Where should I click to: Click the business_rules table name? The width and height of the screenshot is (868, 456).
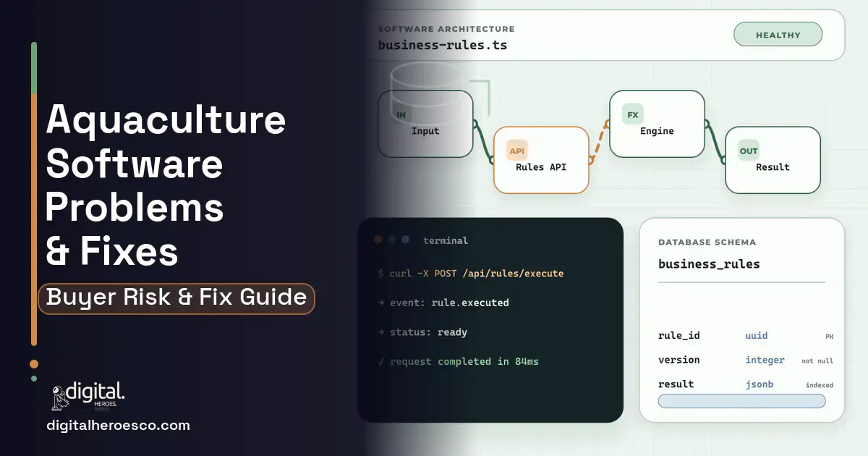(x=709, y=264)
